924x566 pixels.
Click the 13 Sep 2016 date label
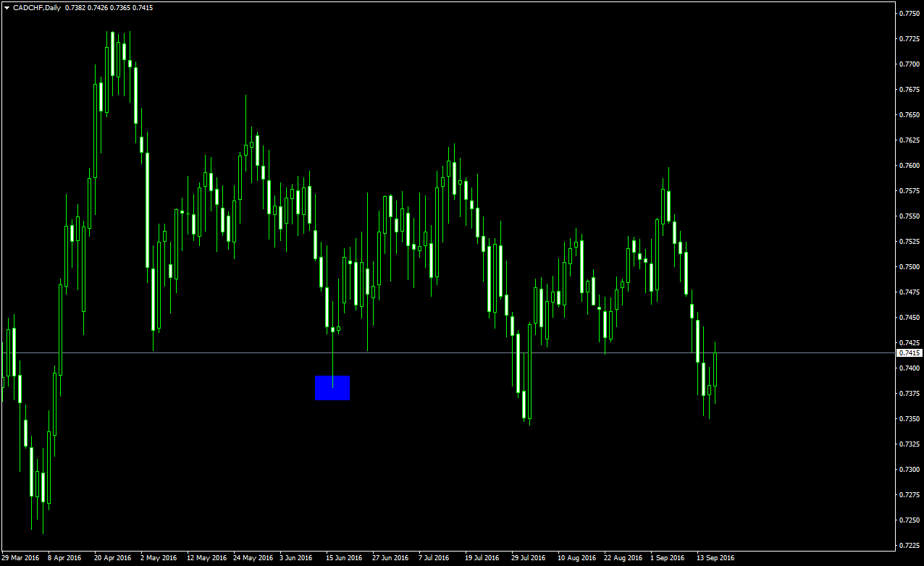[x=715, y=558]
